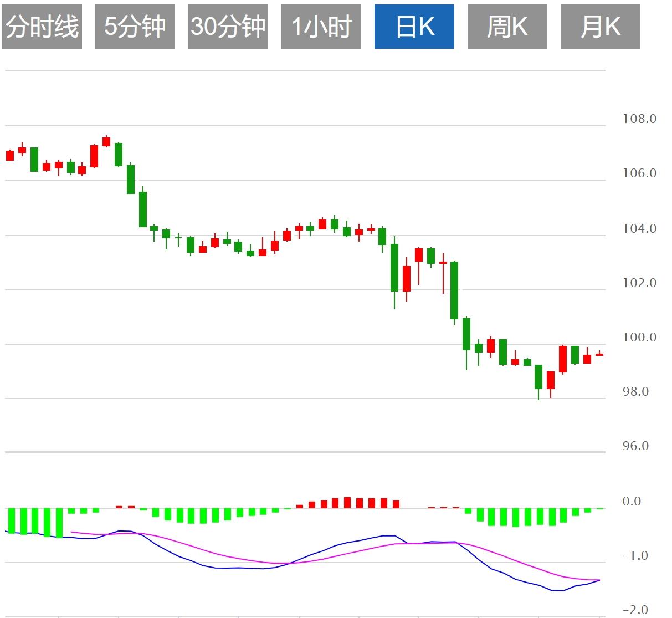
Task: Click the -1.0 MACD axis label
Action: [x=635, y=556]
